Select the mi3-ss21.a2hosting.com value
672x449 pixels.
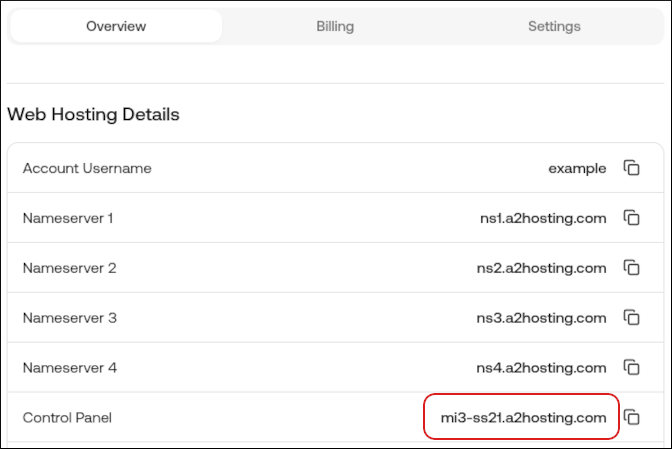[x=523, y=417]
